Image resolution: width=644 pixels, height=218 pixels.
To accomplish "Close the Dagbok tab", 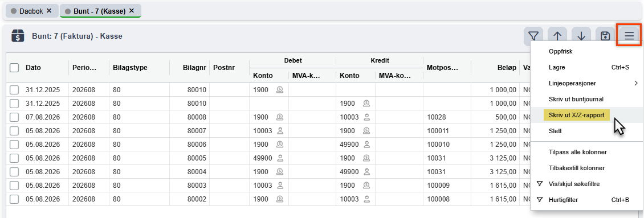I will [49, 11].
